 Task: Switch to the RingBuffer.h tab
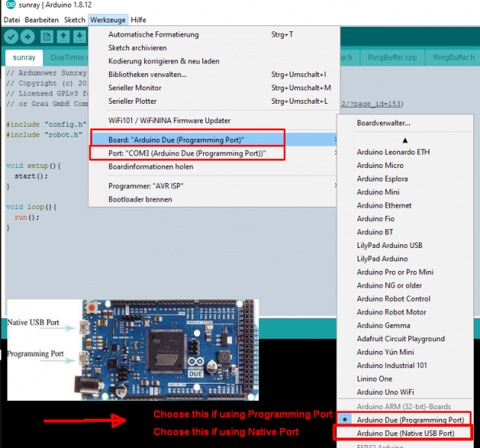(x=453, y=57)
